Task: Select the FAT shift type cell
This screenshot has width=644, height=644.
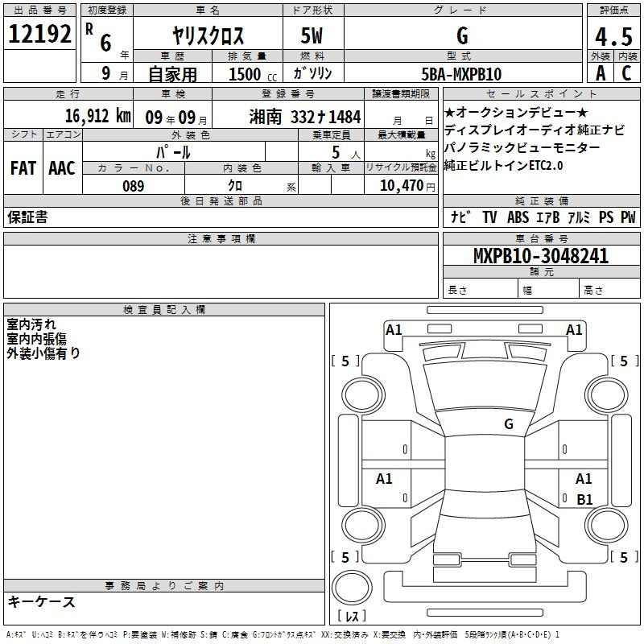Action: (23, 168)
